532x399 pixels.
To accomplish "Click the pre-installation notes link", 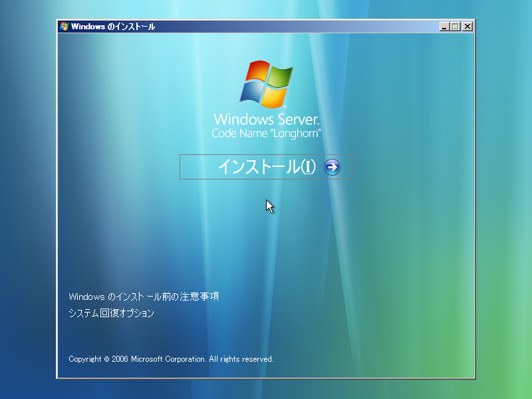I will (x=147, y=295).
